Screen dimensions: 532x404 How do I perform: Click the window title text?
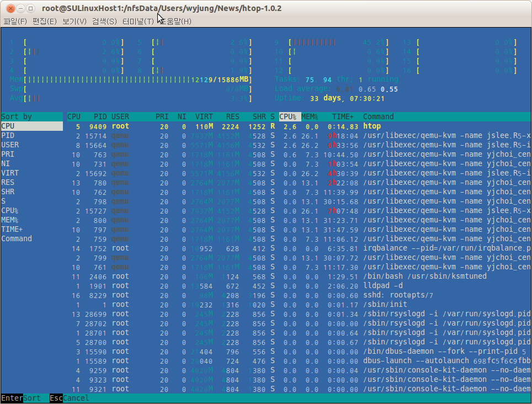click(162, 8)
